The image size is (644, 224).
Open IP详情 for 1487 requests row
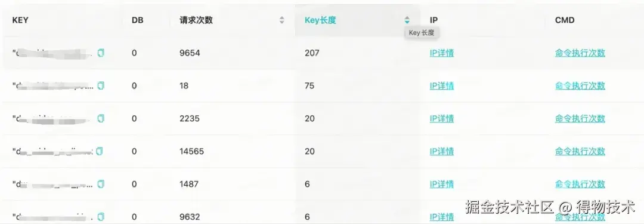[442, 184]
